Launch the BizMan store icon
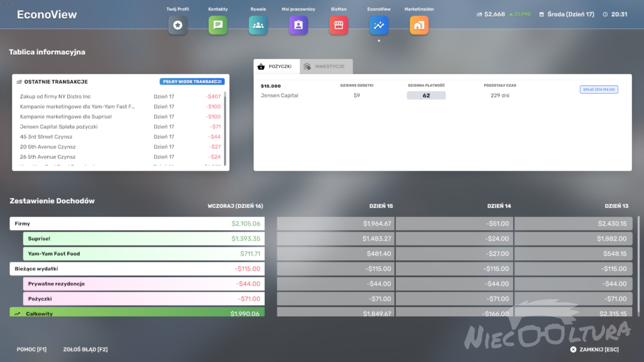 [338, 25]
